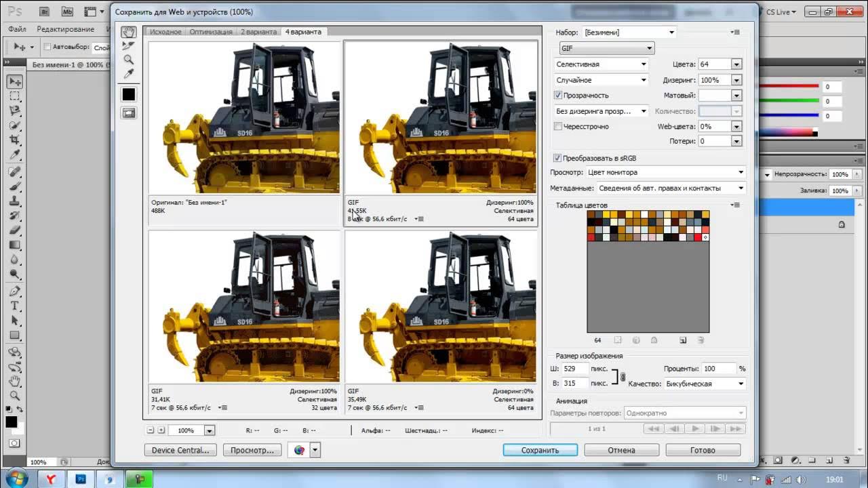868x488 pixels.
Task: Open the Качество Бикубическая dropdown
Action: (705, 384)
